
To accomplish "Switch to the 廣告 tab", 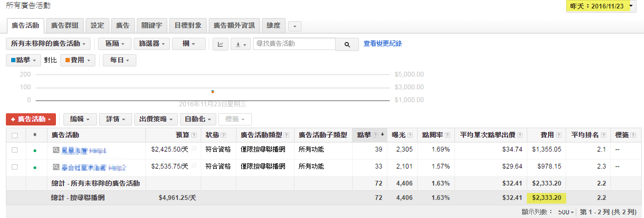I will click(123, 25).
